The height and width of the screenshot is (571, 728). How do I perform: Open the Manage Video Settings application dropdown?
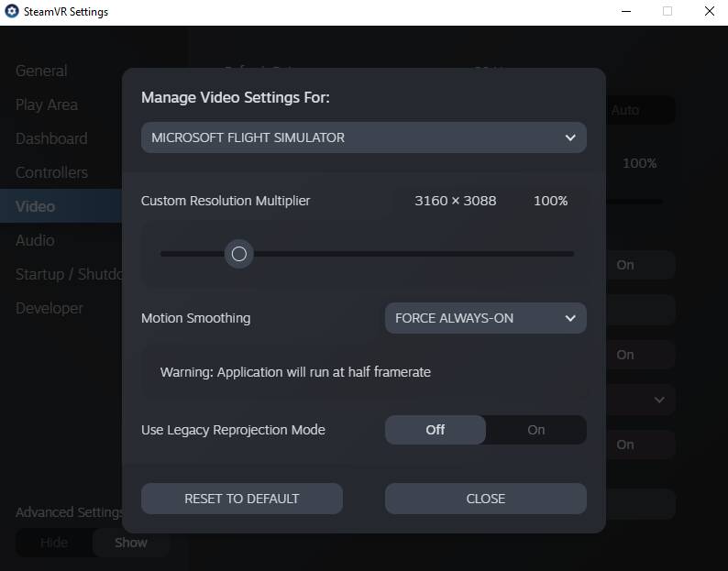(x=363, y=137)
